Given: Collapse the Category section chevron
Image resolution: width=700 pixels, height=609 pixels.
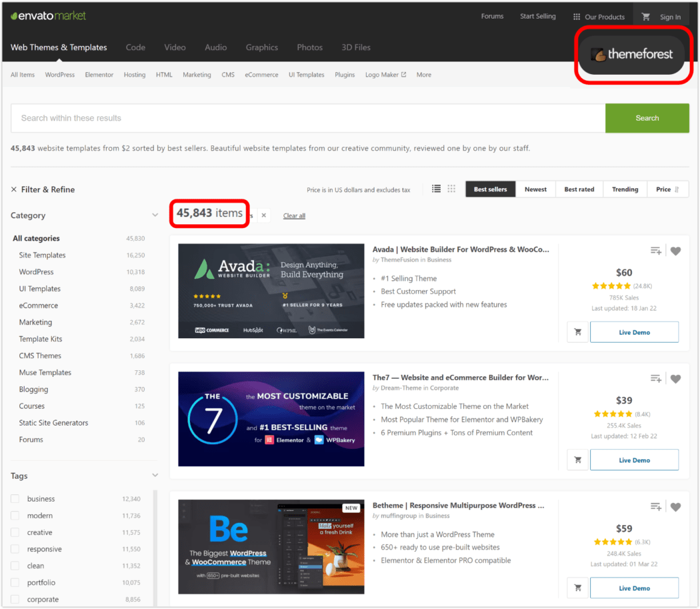Looking at the screenshot, I should [155, 215].
